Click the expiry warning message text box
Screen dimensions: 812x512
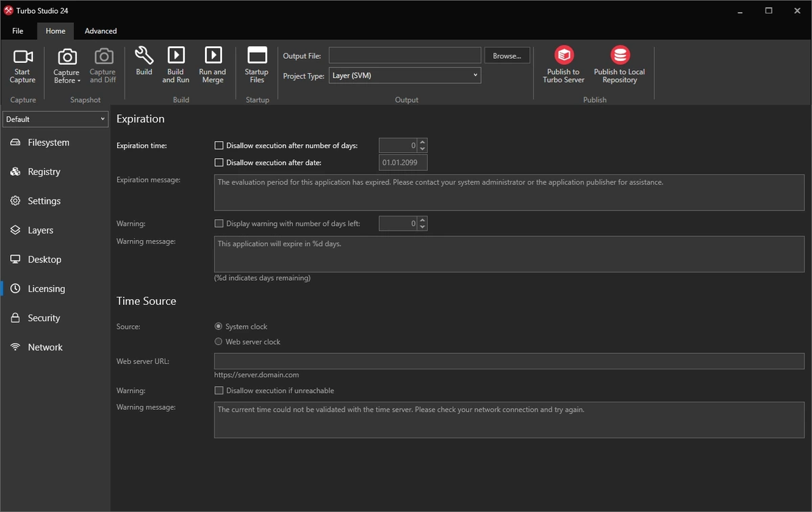coord(509,254)
